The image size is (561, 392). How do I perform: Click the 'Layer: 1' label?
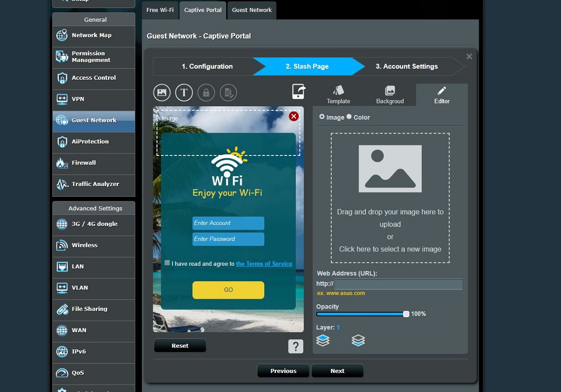point(328,328)
